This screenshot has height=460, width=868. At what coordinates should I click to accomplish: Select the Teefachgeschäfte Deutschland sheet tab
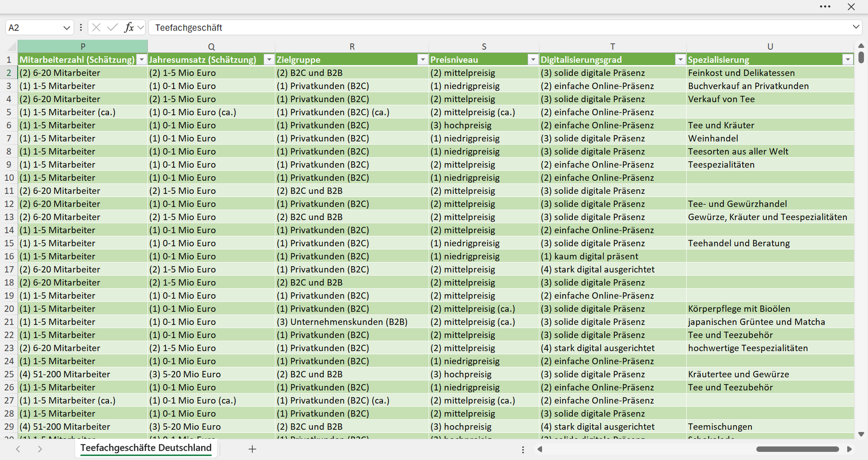coord(146,448)
